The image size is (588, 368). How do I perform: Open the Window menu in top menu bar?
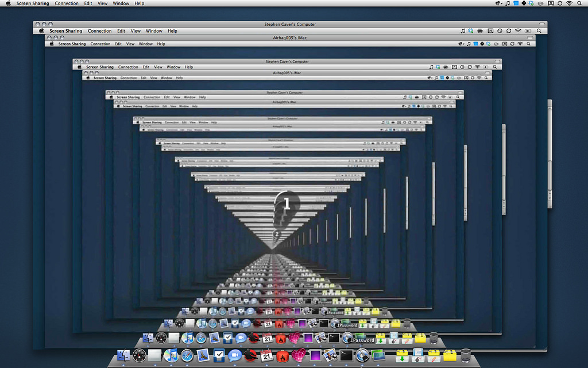pyautogui.click(x=121, y=3)
